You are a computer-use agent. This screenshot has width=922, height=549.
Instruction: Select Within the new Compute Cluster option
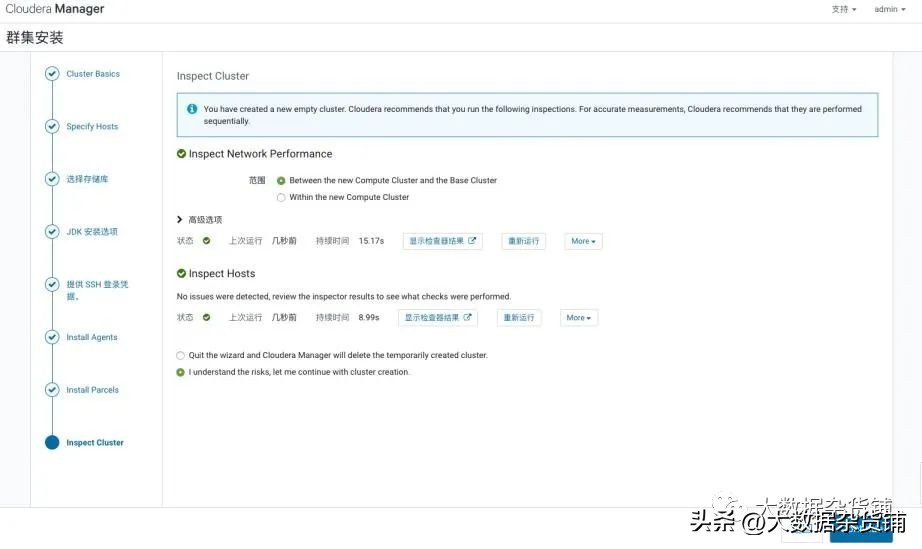[281, 197]
